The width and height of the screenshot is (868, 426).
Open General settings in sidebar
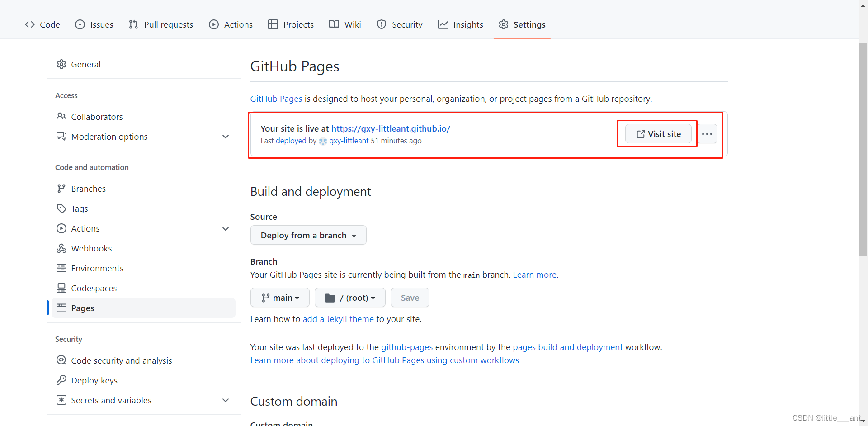(x=144, y=64)
